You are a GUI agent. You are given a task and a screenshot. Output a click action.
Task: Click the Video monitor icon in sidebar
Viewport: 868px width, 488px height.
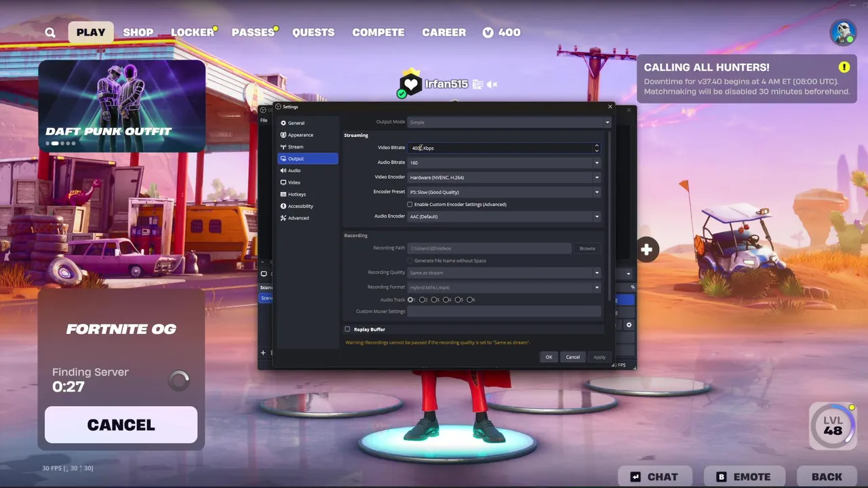[283, 182]
